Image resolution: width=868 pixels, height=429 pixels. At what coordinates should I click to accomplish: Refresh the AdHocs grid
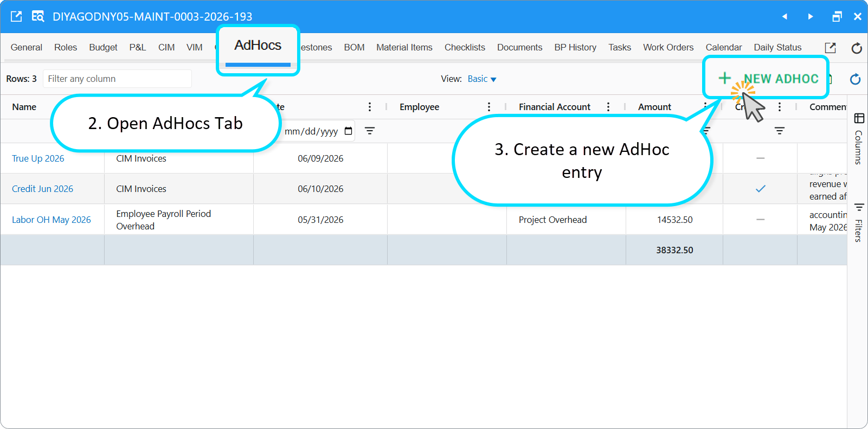tap(856, 79)
